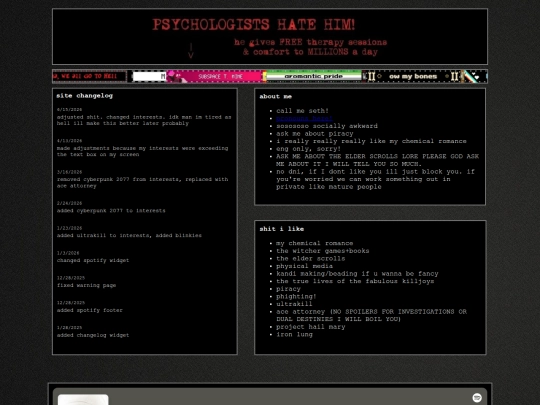
Task: Click the 'no dni' list item
Action: [x=375, y=179]
